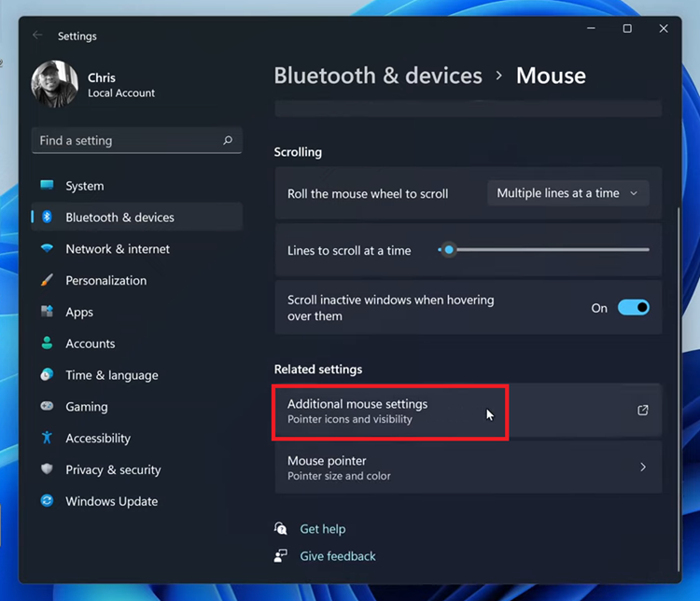This screenshot has width=700, height=601.
Task: Open Time & language page
Action: pyautogui.click(x=137, y=374)
